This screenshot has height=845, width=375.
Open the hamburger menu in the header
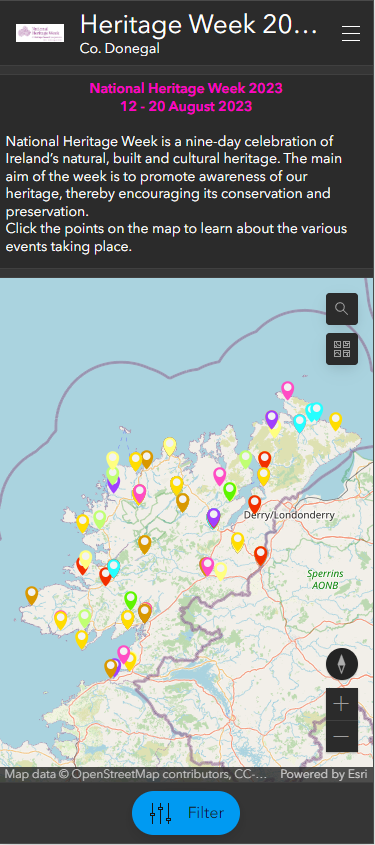tap(351, 33)
